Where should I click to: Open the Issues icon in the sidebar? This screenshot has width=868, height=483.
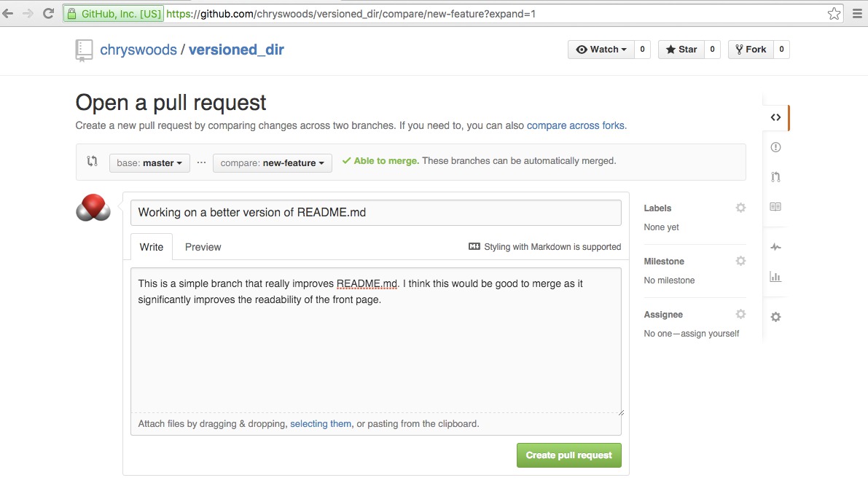(x=775, y=147)
